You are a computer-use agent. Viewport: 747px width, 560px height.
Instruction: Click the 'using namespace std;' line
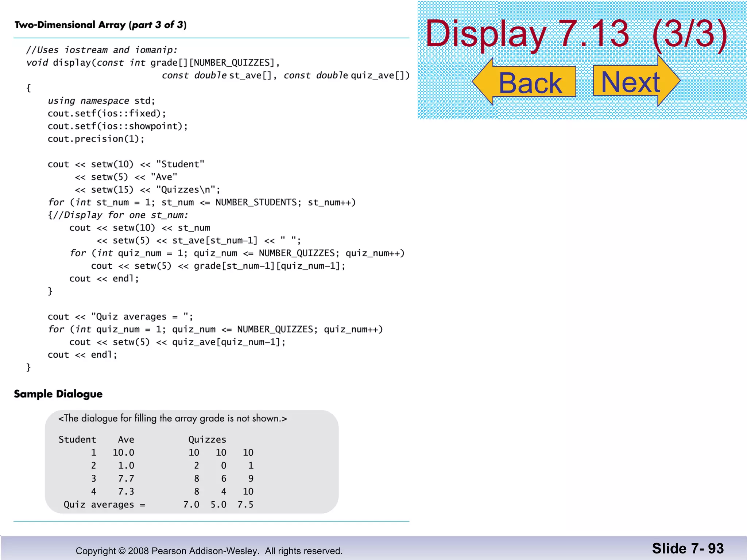tap(101, 101)
